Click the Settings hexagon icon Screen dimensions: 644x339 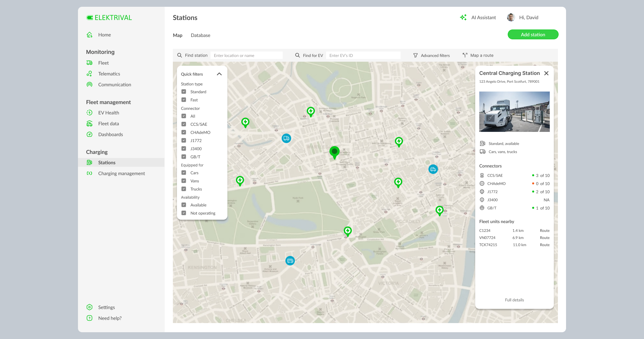point(89,307)
